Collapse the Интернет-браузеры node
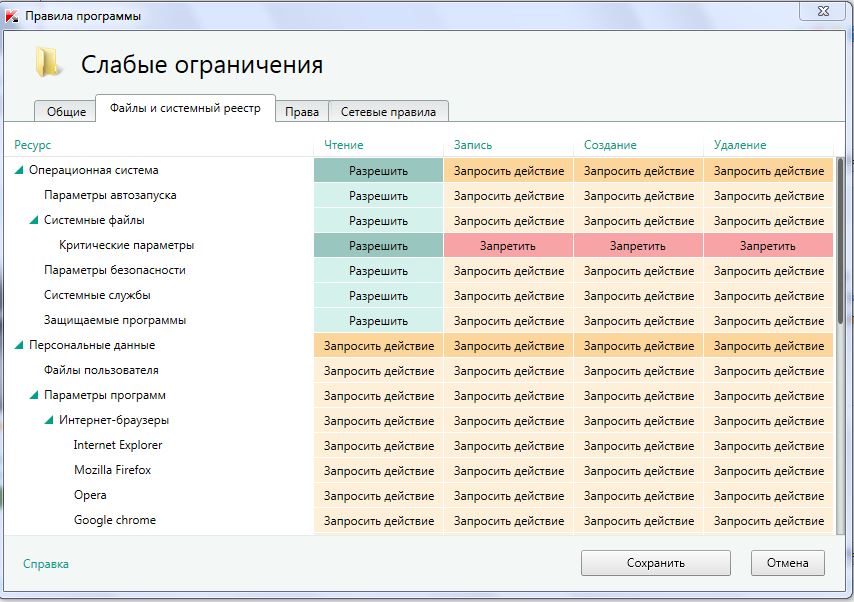Screen dimensions: 854x602 pyautogui.click(x=49, y=421)
